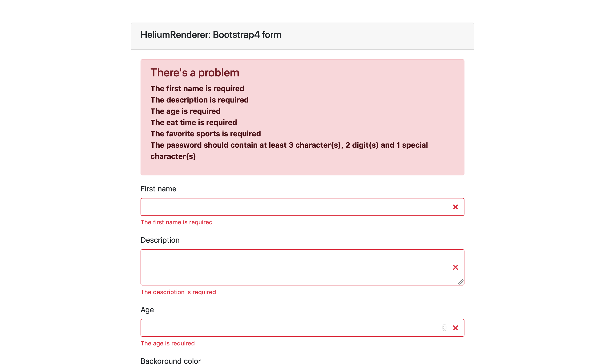Viewport: 605px width, 364px height.
Task: Click the Age field stepper down arrow
Action: [x=444, y=329]
